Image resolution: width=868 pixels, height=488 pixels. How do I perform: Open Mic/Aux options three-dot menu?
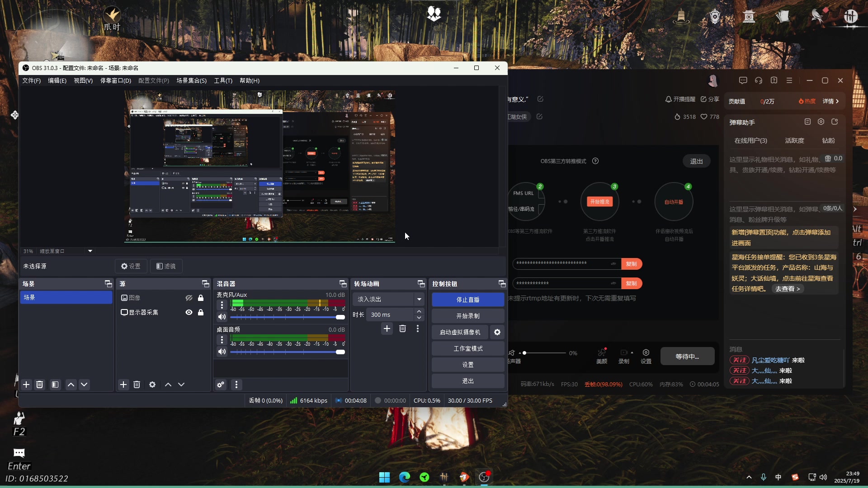222,305
